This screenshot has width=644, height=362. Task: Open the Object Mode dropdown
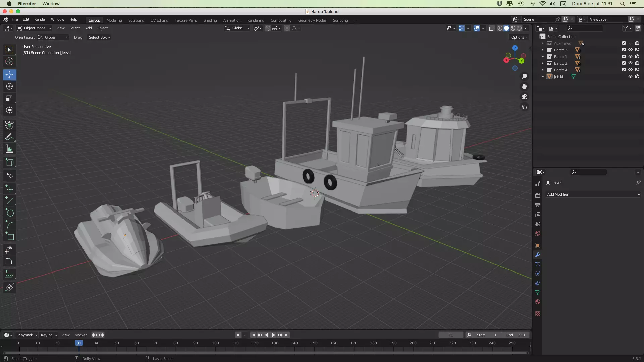[x=34, y=28]
